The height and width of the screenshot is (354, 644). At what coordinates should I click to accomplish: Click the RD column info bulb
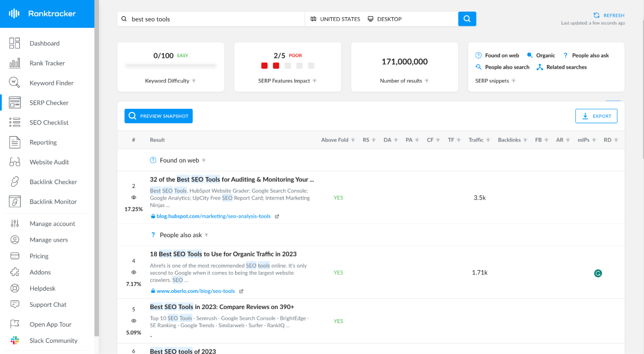[x=616, y=140]
